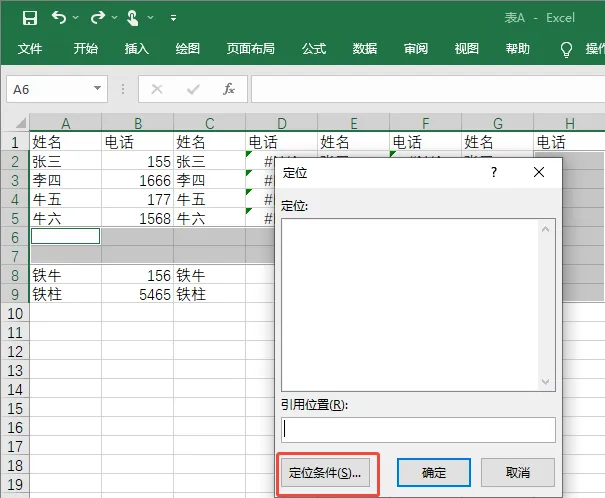Select column C header

coord(210,123)
